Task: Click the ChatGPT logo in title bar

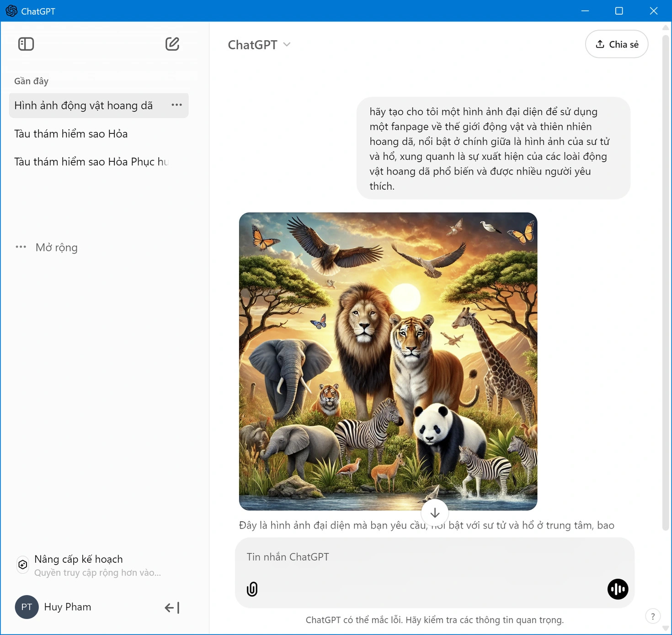Action: (11, 11)
